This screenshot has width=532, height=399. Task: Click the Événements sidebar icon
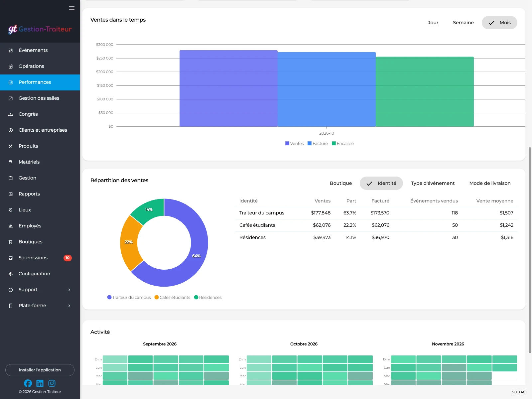coord(11,50)
